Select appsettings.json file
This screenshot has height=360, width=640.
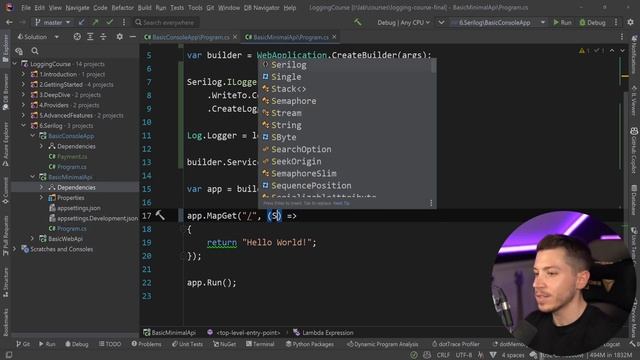[x=79, y=208]
